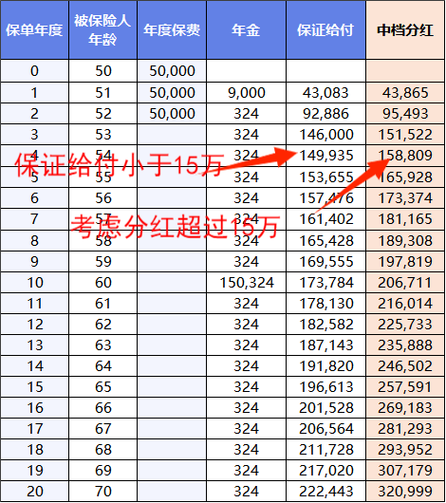The width and height of the screenshot is (446, 503).
Task: Select age cell showing 70
Action: [x=103, y=491]
